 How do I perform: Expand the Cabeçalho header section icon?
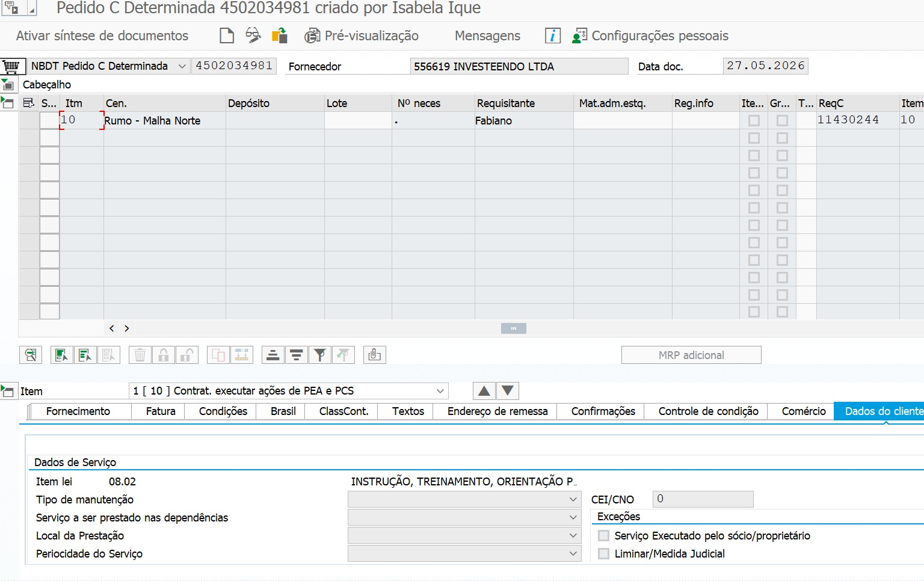pyautogui.click(x=8, y=84)
